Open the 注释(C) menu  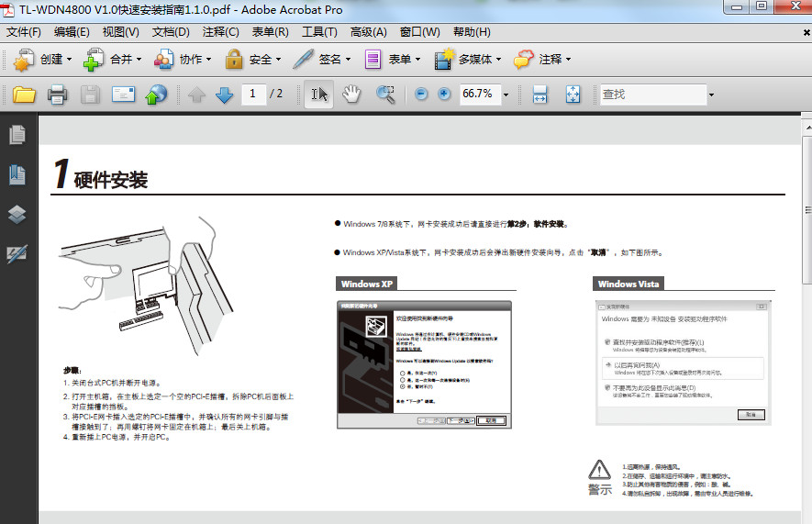click(x=220, y=32)
